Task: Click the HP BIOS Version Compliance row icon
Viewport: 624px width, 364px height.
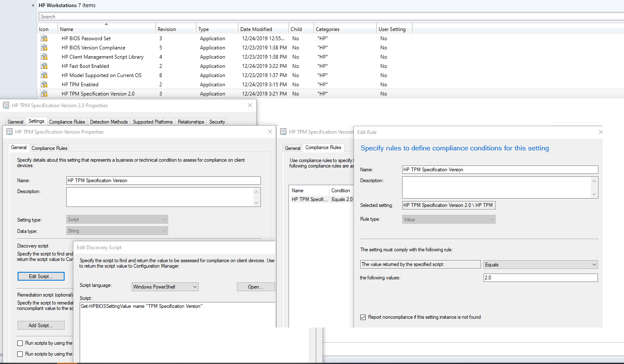Action: point(44,47)
